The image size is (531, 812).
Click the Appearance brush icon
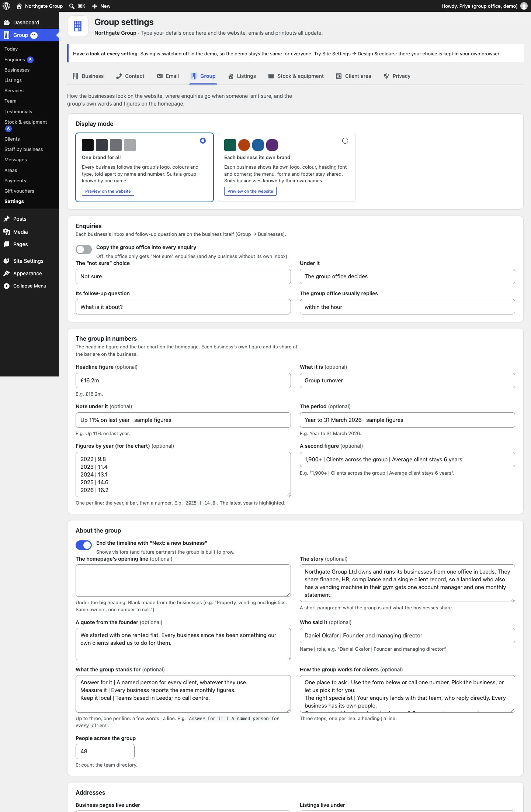point(7,273)
